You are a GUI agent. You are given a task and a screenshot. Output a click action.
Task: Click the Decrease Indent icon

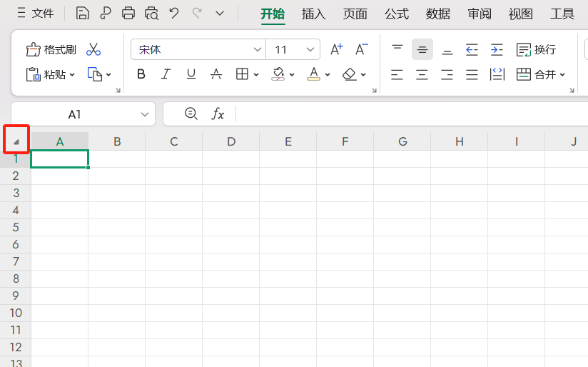point(472,49)
